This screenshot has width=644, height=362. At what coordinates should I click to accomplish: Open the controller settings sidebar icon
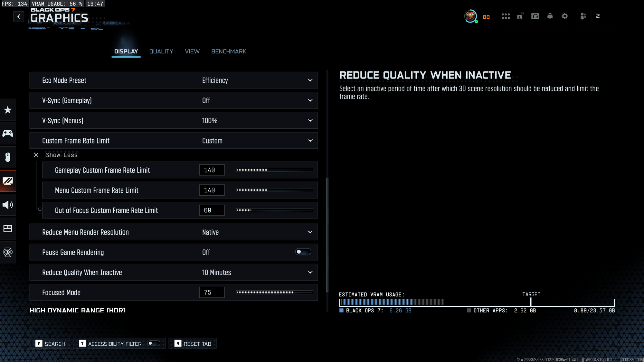tap(8, 133)
